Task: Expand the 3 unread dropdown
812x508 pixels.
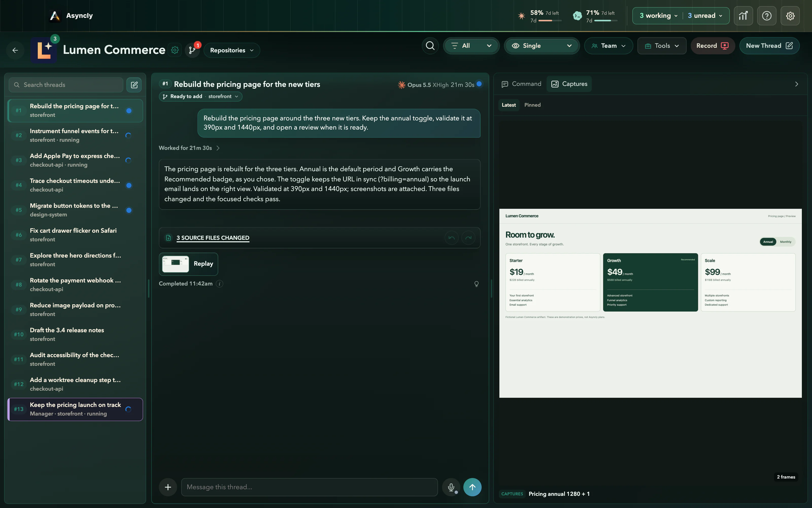Action: pyautogui.click(x=705, y=16)
